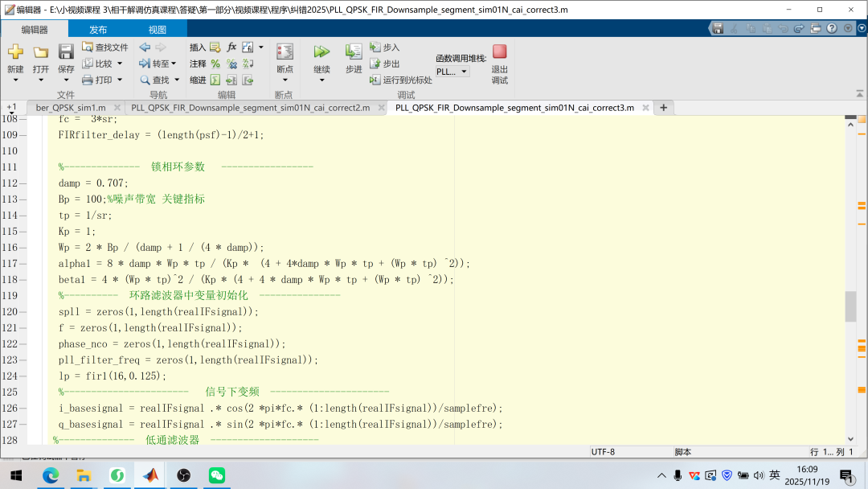Expand the 转至 (Go To) dropdown
The width and height of the screenshot is (868, 489).
pyautogui.click(x=174, y=64)
